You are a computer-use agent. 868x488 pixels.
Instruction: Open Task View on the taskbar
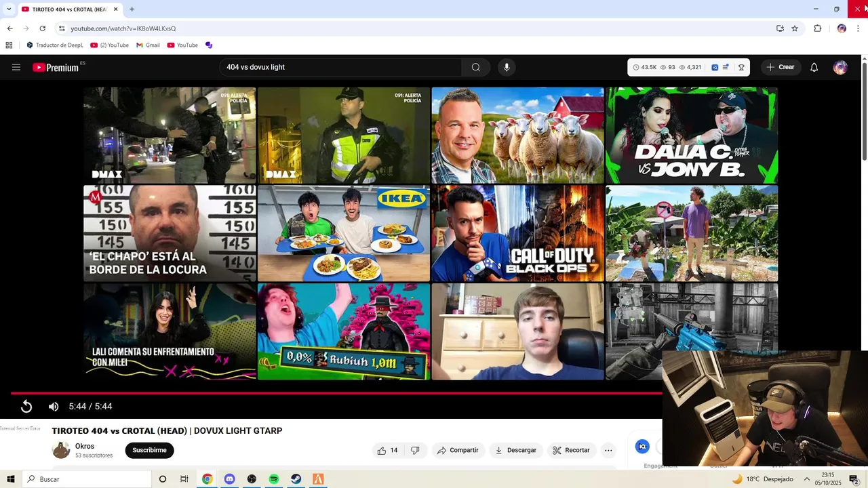click(x=184, y=479)
